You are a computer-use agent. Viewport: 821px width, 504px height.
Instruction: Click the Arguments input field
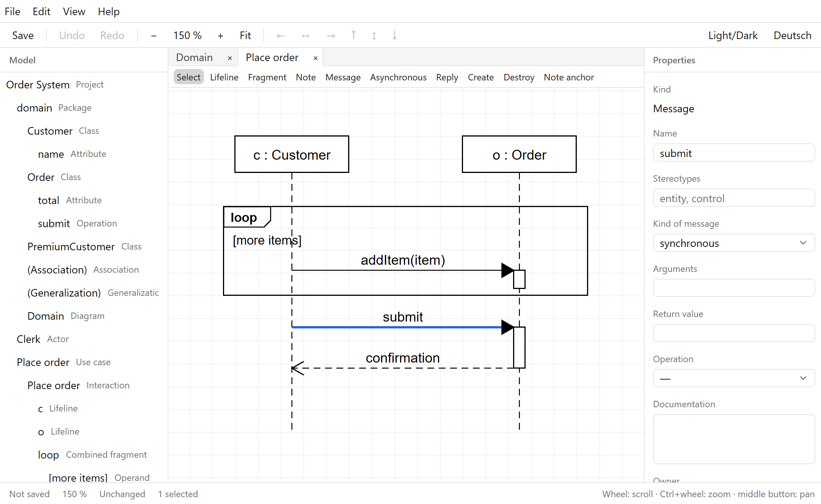pyautogui.click(x=734, y=288)
